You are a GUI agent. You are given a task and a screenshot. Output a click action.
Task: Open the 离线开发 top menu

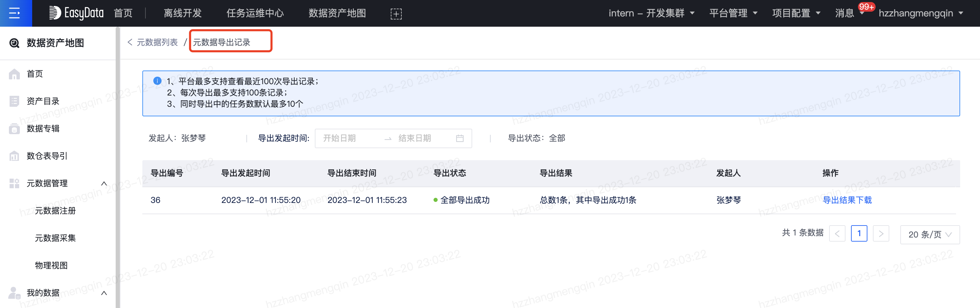183,13
